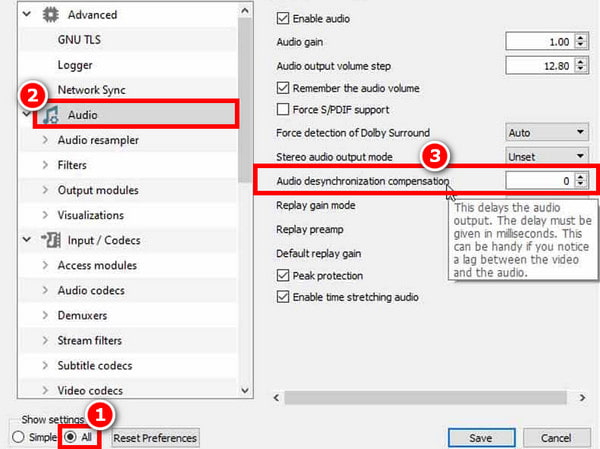Toggle the Peak protection checkbox
This screenshot has height=449, width=600.
(x=283, y=275)
